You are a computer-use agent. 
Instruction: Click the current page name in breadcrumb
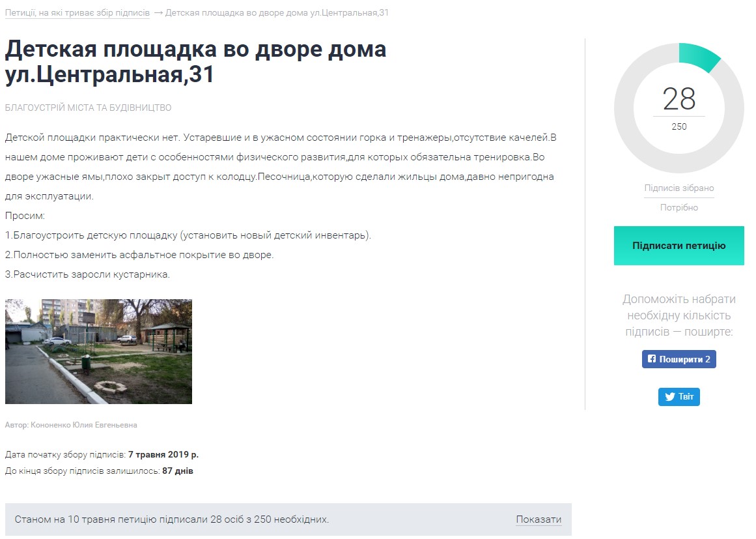pos(277,13)
